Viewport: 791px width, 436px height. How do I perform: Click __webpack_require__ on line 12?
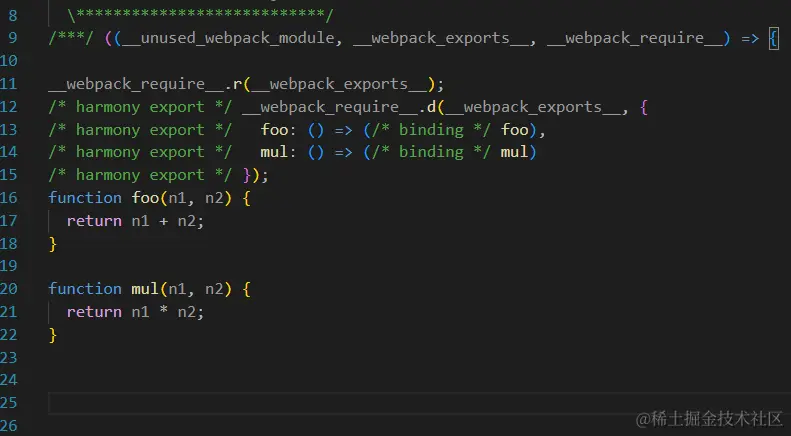[x=330, y=107]
